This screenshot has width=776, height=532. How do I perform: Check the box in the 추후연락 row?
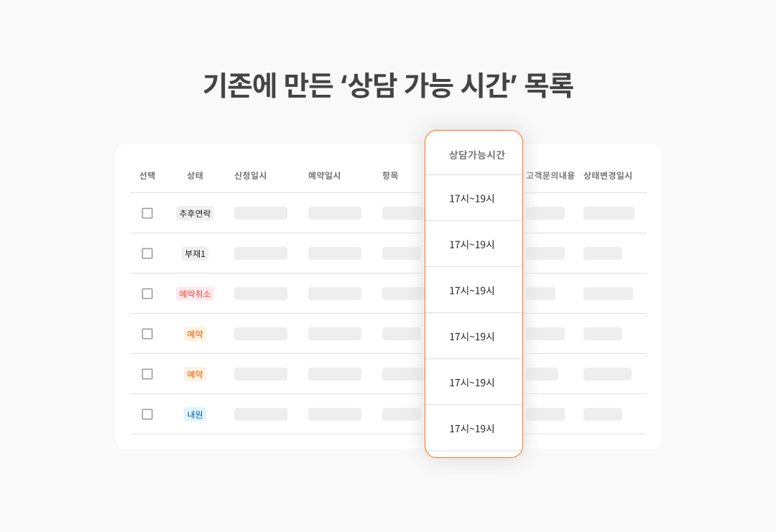click(147, 213)
